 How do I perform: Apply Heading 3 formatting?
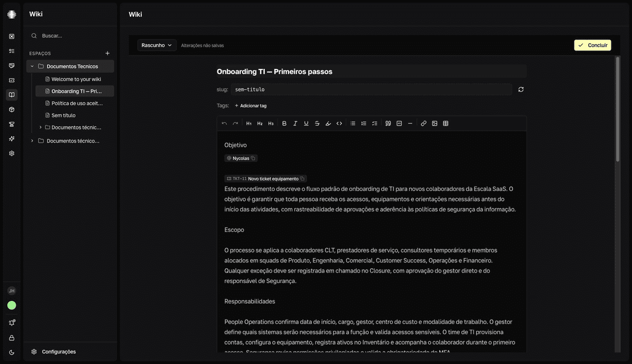pos(271,124)
